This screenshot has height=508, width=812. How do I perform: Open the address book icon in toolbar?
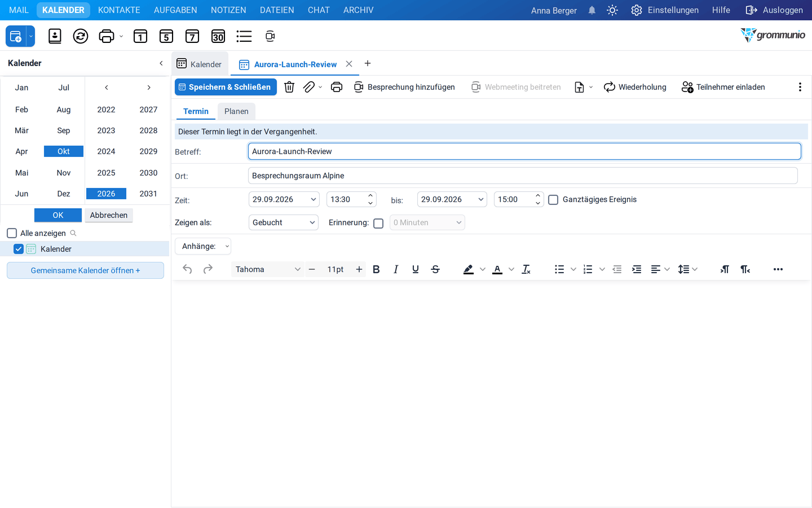55,36
